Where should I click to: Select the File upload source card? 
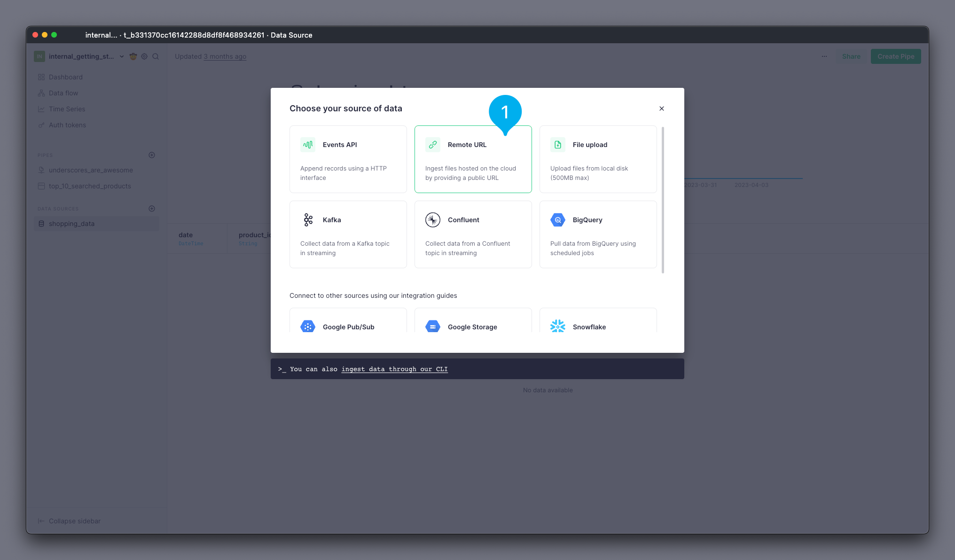598,159
